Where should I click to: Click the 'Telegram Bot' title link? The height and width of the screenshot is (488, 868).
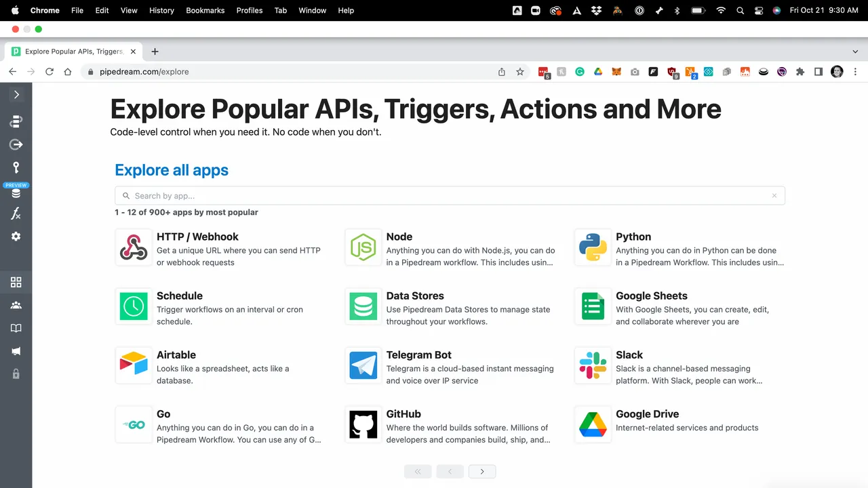tap(418, 354)
